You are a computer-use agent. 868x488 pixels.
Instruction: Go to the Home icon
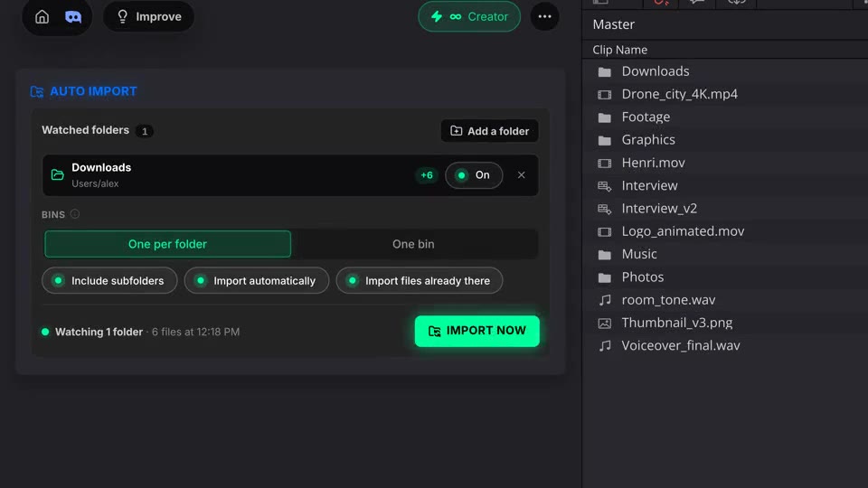(x=42, y=16)
